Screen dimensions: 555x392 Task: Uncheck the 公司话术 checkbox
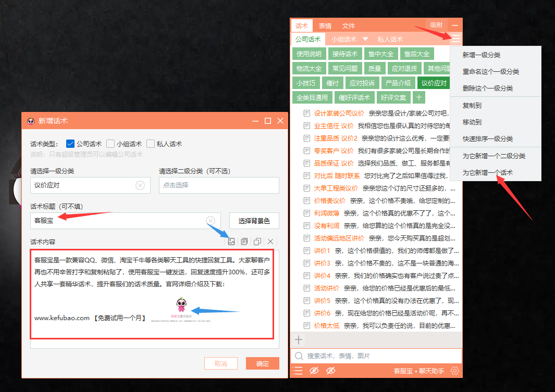(x=70, y=144)
